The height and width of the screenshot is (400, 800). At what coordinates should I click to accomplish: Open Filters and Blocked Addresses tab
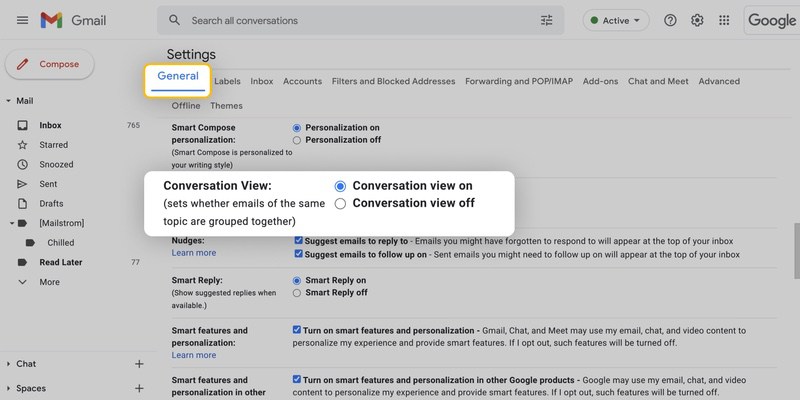tap(393, 81)
